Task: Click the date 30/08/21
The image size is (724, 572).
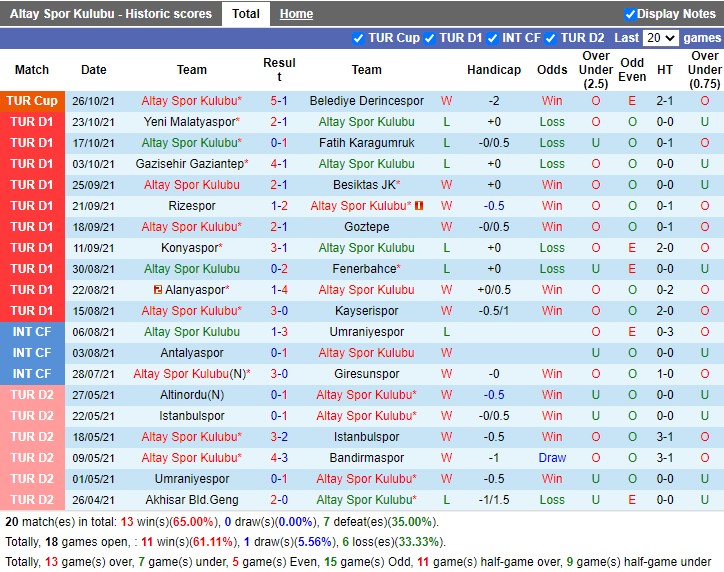Action: [x=93, y=269]
